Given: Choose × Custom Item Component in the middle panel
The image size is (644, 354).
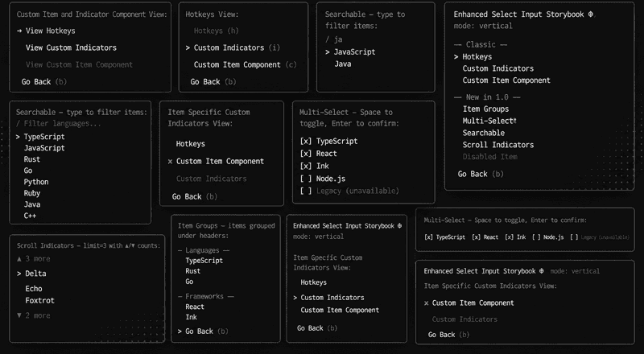Looking at the screenshot, I should coord(216,162).
